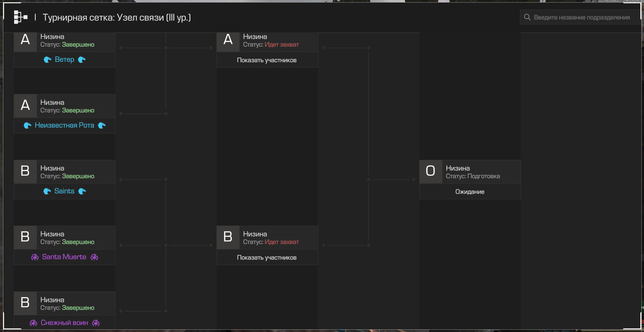Screen dimensions: 644x332
Task: Open the Santa Muerte squad name
Action: tap(64, 257)
